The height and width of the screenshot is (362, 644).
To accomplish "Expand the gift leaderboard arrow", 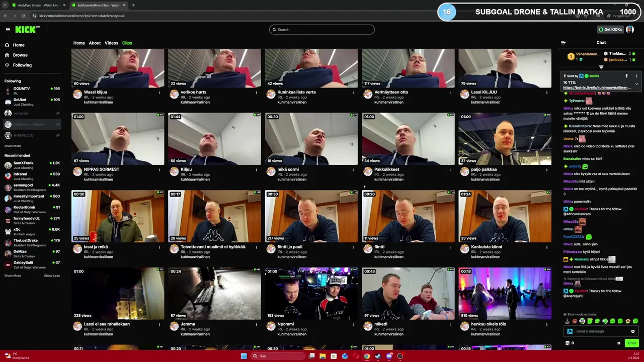I will coord(601,66).
